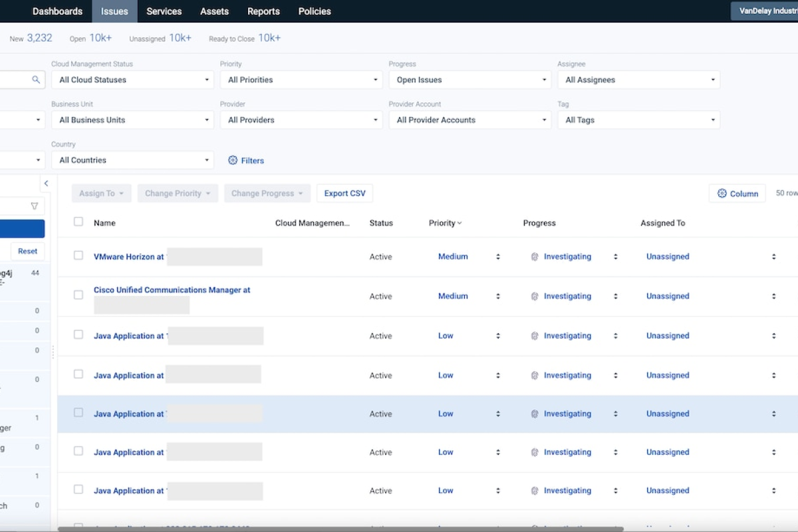Open the All Provider Accounts dropdown

pos(470,120)
